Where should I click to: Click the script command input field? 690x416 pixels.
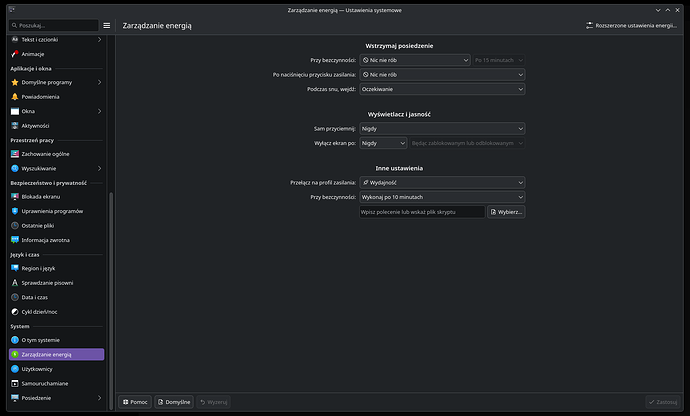click(x=421, y=212)
